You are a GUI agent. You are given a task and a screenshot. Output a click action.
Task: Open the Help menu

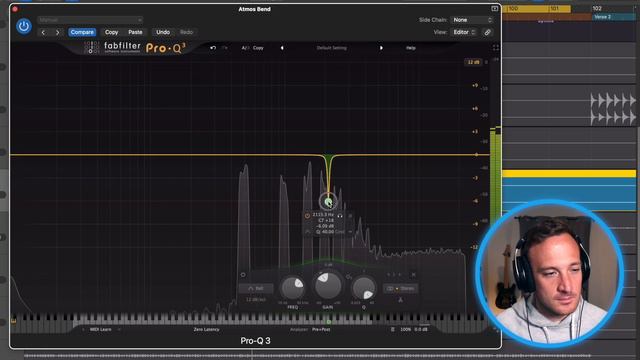tap(411, 48)
